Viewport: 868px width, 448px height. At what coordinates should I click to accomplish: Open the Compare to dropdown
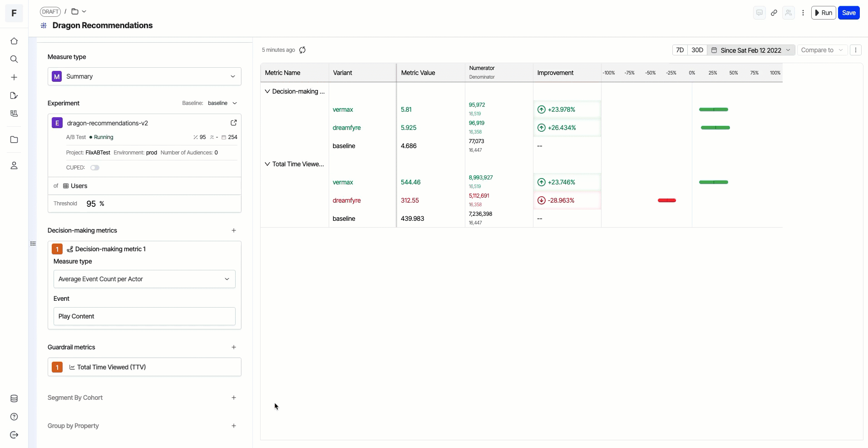click(822, 50)
